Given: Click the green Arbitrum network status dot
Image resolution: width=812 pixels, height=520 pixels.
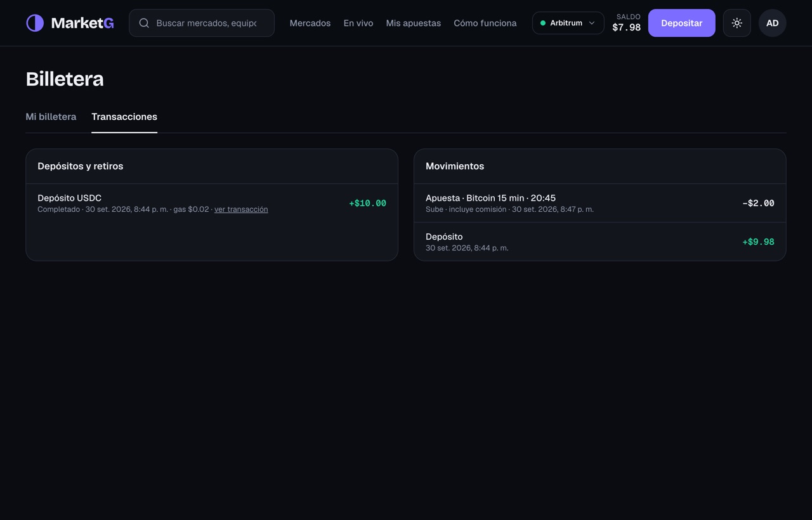Looking at the screenshot, I should (x=542, y=23).
